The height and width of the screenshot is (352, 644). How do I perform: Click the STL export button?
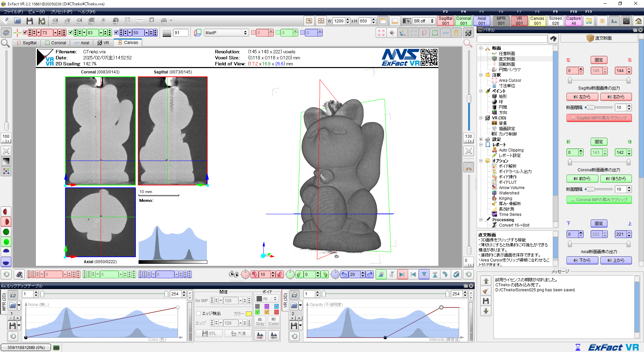209,334
